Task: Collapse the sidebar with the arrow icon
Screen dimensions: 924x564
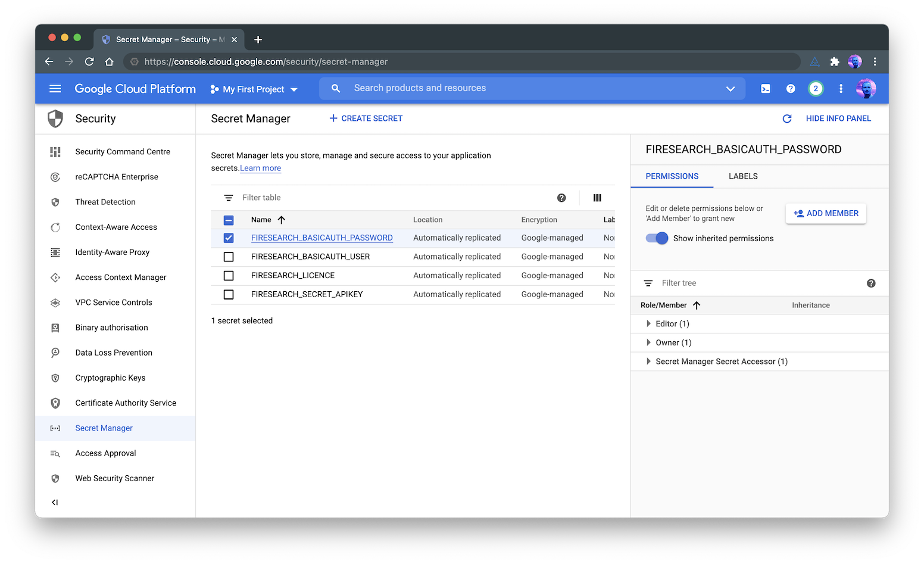Action: pyautogui.click(x=55, y=503)
